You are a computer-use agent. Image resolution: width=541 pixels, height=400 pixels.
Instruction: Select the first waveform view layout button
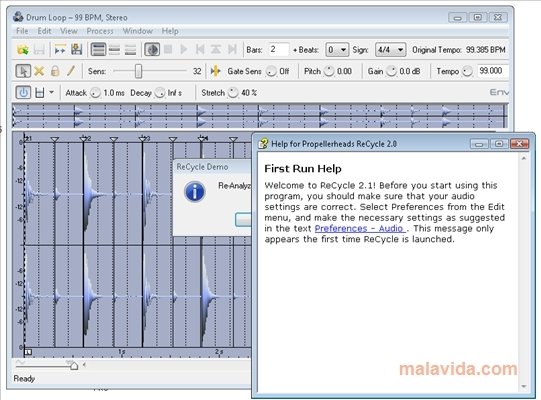98,50
